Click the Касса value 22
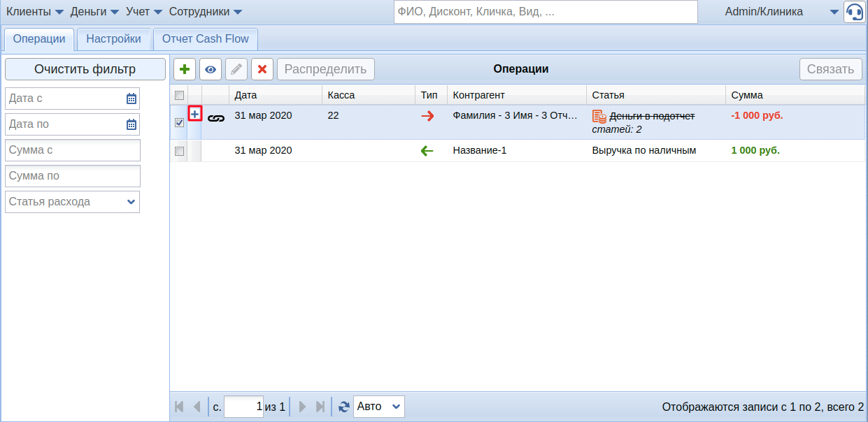This screenshot has height=422, width=868. [333, 115]
